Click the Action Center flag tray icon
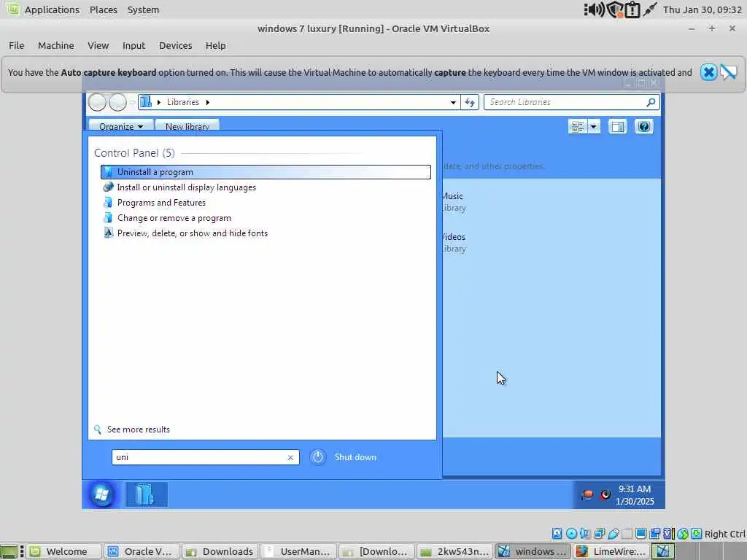This screenshot has width=747, height=560. (x=587, y=495)
